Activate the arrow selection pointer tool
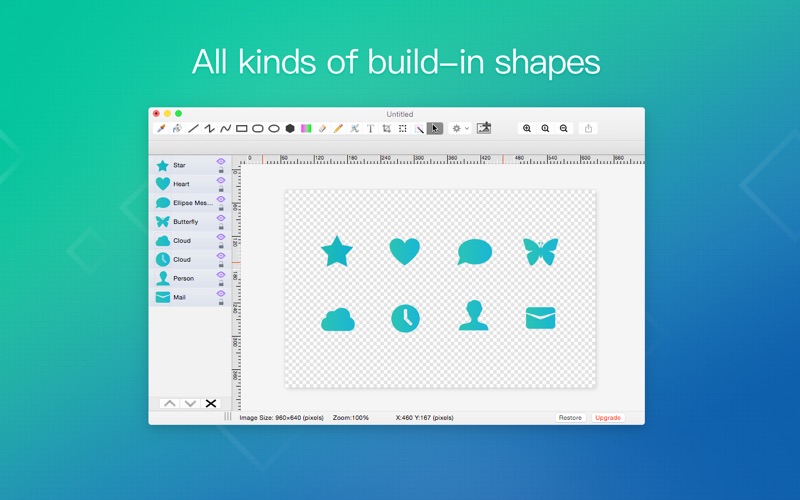Image resolution: width=800 pixels, height=500 pixels. tap(434, 128)
